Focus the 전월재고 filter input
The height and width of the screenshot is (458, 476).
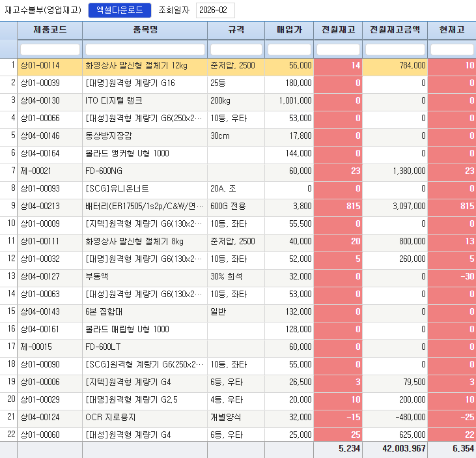click(x=338, y=50)
